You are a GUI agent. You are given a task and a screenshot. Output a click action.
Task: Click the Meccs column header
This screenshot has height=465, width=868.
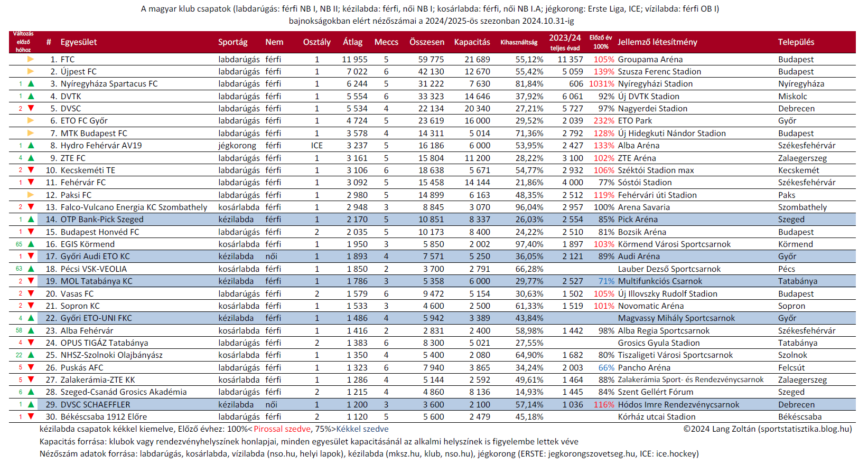(x=386, y=42)
